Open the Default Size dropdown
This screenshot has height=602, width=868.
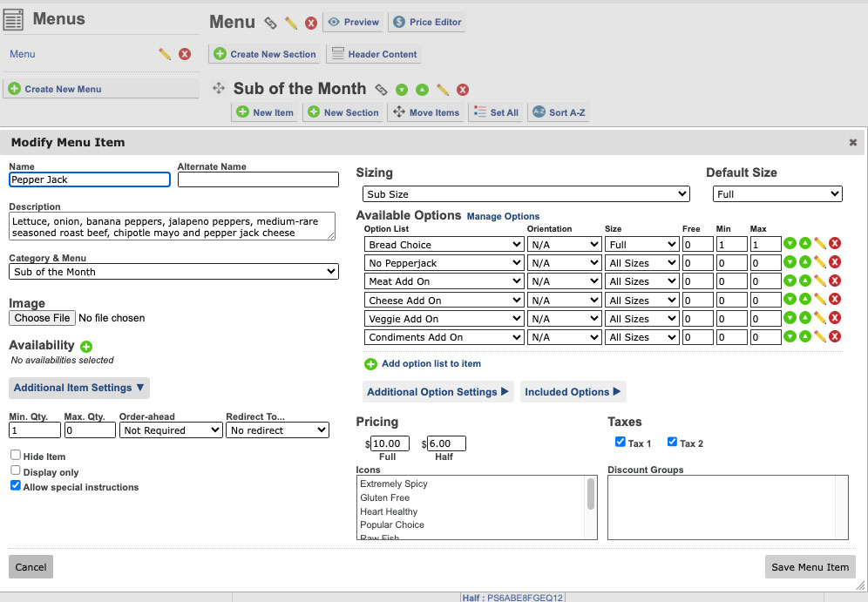777,194
